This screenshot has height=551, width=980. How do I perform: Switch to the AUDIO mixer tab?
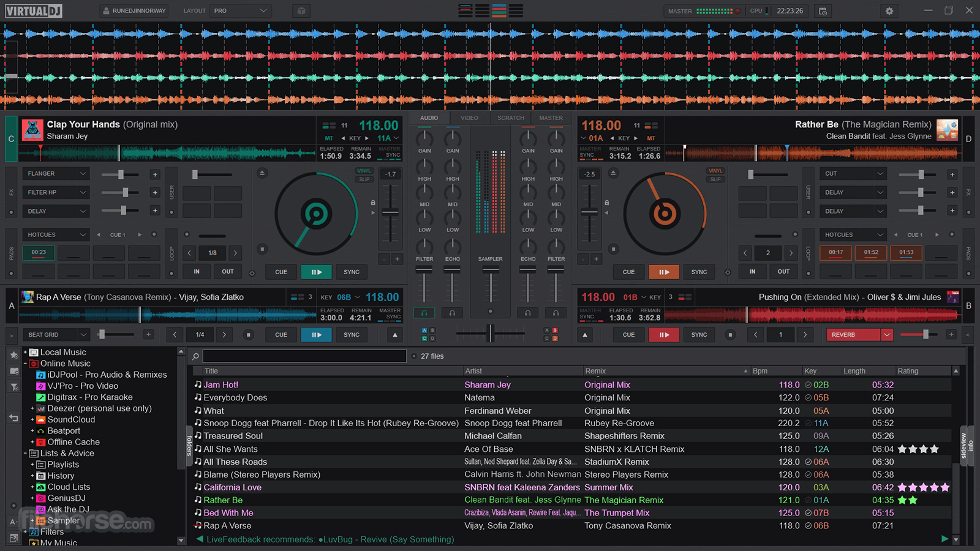pyautogui.click(x=429, y=118)
